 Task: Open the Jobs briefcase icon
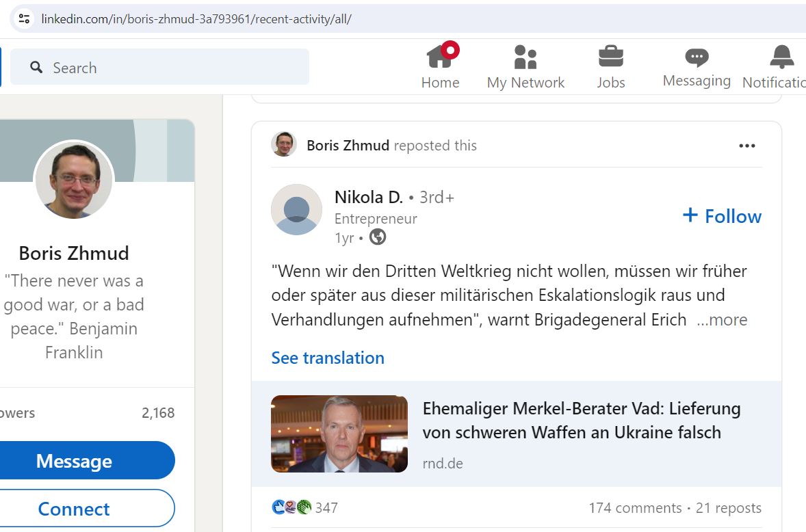click(x=611, y=57)
